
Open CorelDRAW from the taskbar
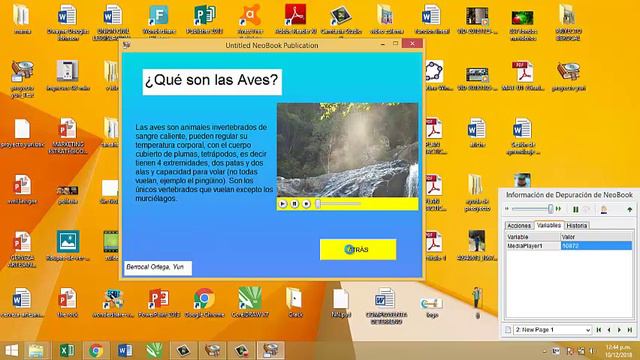154,351
